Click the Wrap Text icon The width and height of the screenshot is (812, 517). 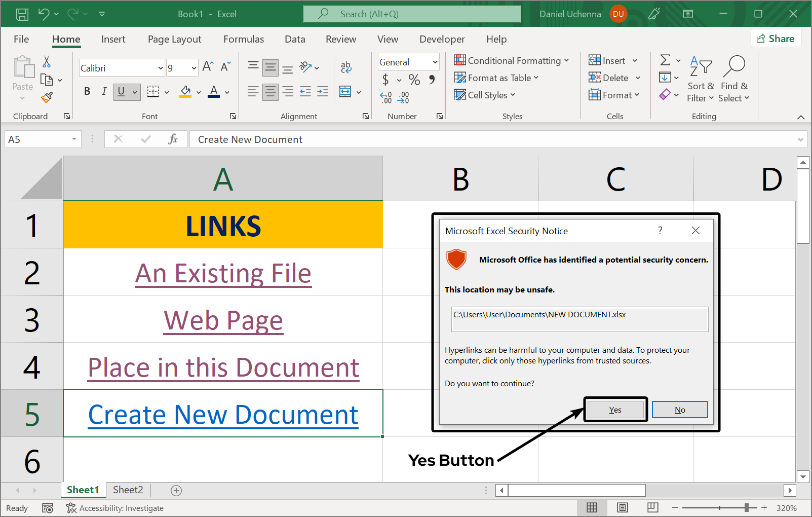pyautogui.click(x=346, y=67)
